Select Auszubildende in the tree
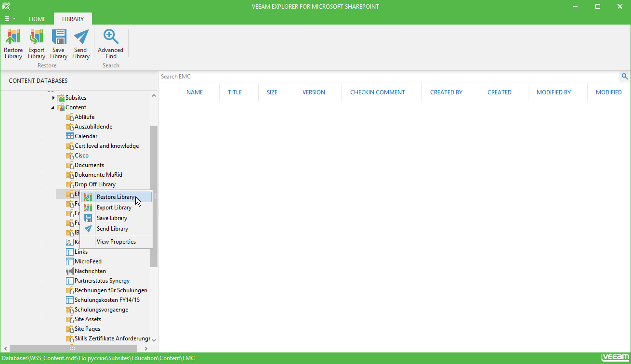Image resolution: width=631 pixels, height=364 pixels. click(x=93, y=127)
